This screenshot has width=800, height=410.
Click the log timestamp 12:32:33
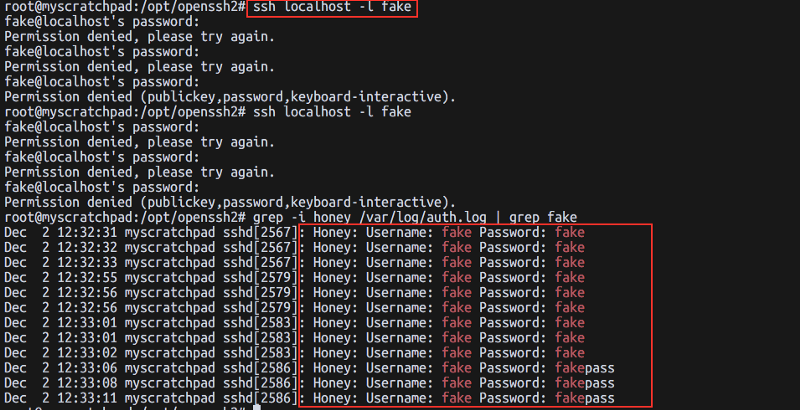tap(83, 262)
